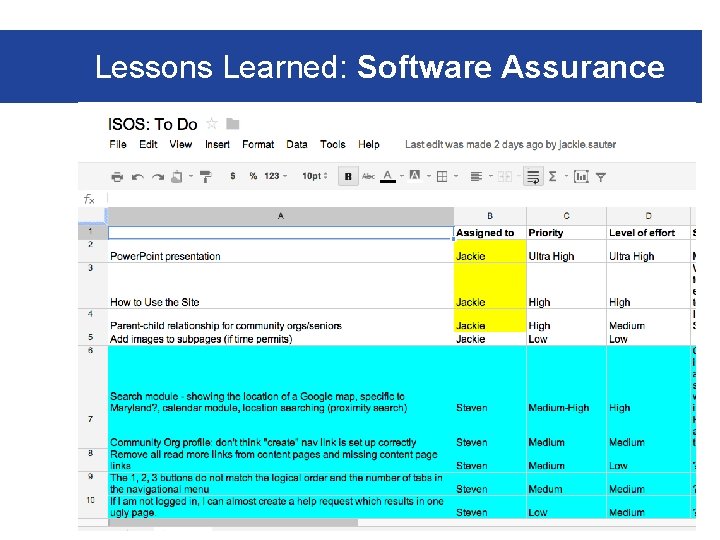Open the File menu

118,145
